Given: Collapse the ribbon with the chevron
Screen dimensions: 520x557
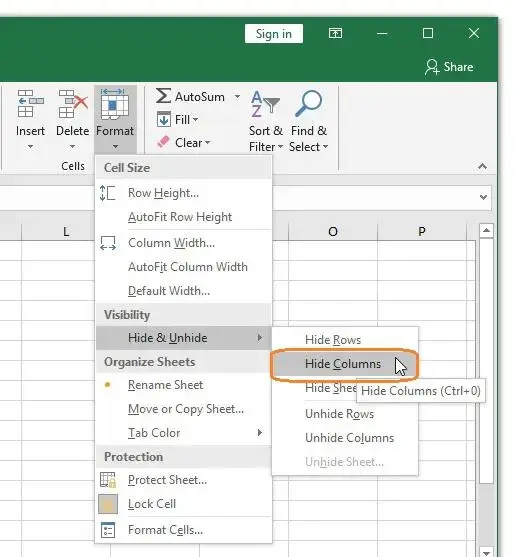Looking at the screenshot, I should pyautogui.click(x=482, y=166).
